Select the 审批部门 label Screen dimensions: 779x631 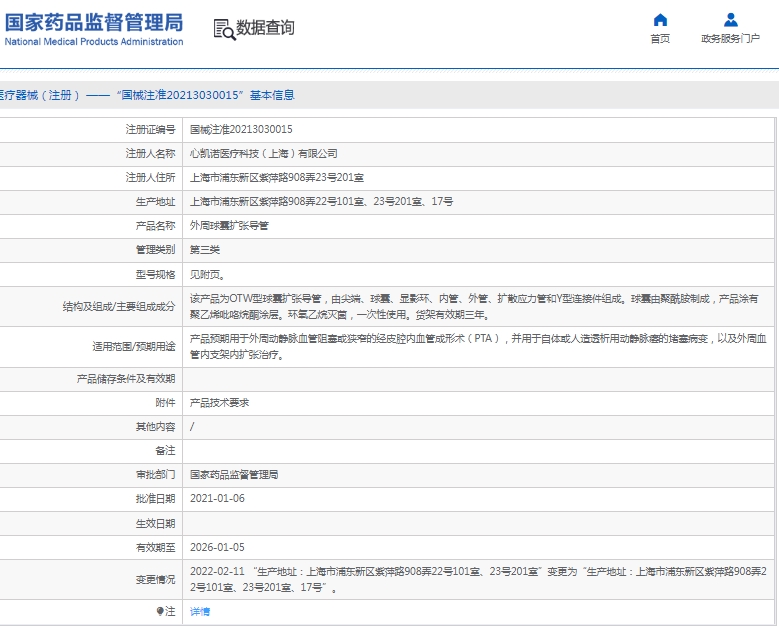155,474
